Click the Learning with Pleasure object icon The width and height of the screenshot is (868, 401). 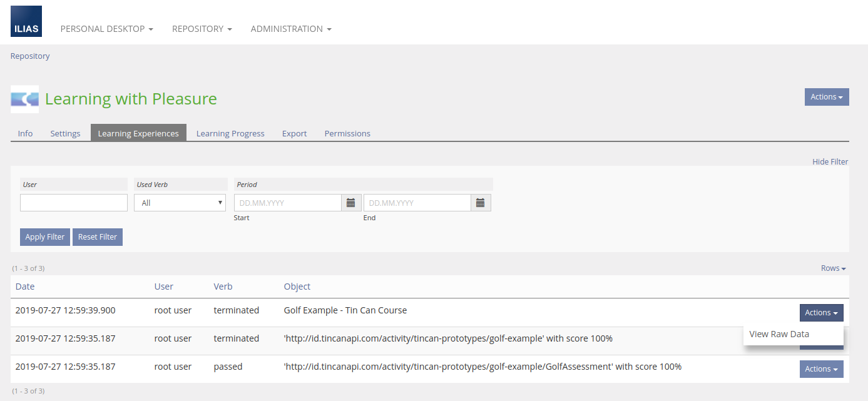[25, 99]
